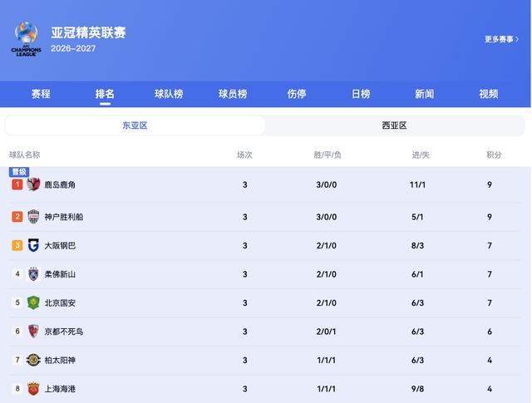
Task: Open the 球队榜 team stats tab
Action: coord(169,94)
